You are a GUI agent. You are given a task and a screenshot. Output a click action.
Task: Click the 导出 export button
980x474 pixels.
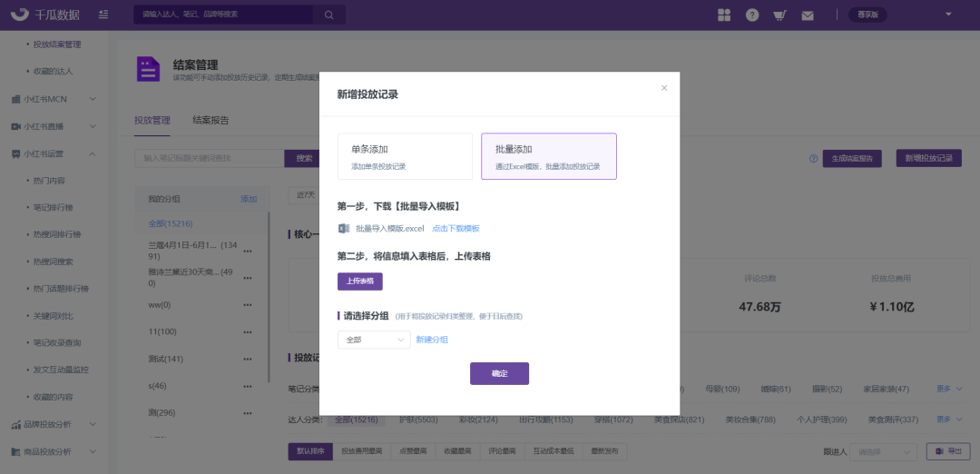coord(948,451)
